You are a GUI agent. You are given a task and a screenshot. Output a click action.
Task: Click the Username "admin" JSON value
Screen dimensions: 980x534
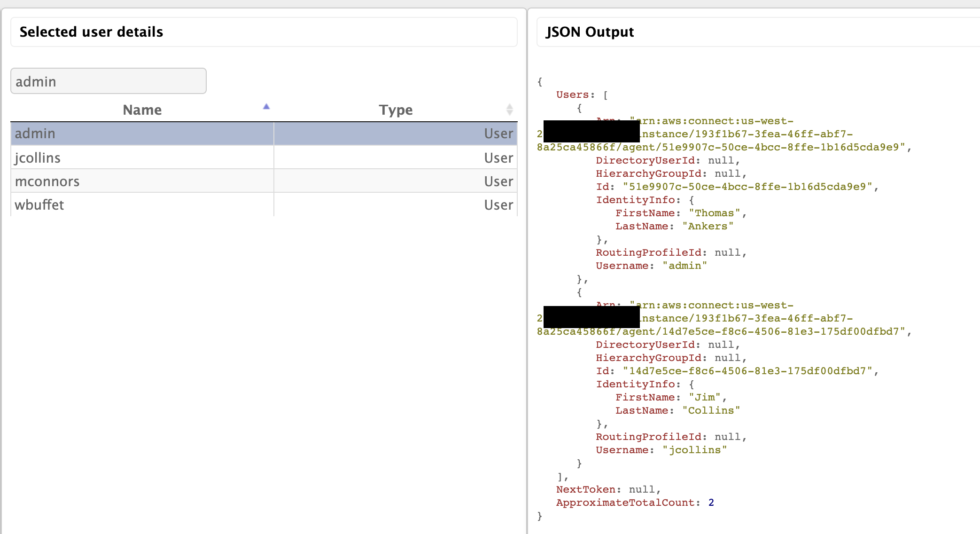[x=684, y=266]
